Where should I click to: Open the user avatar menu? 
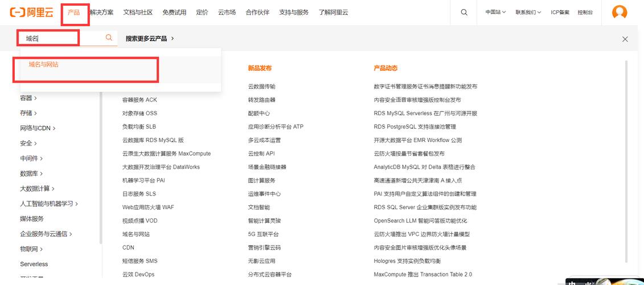(620, 13)
